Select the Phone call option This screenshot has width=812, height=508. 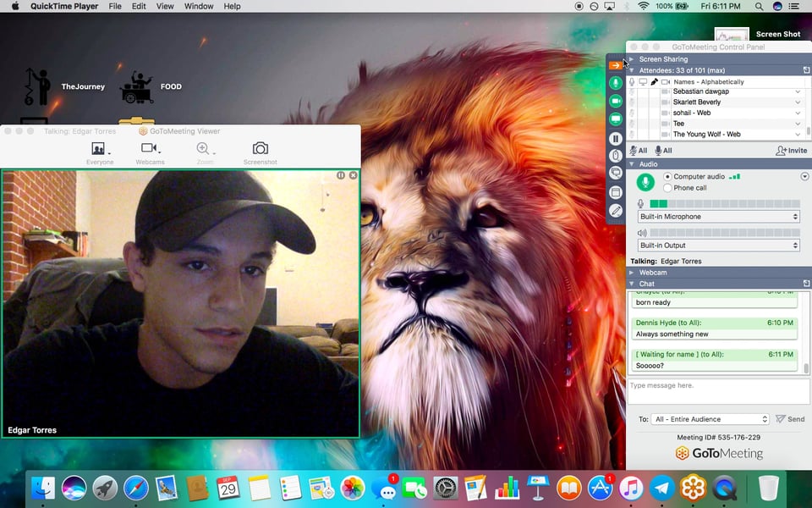(x=667, y=188)
